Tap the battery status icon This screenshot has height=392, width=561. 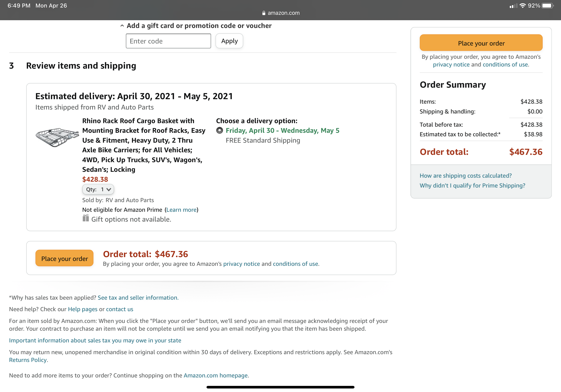[548, 6]
